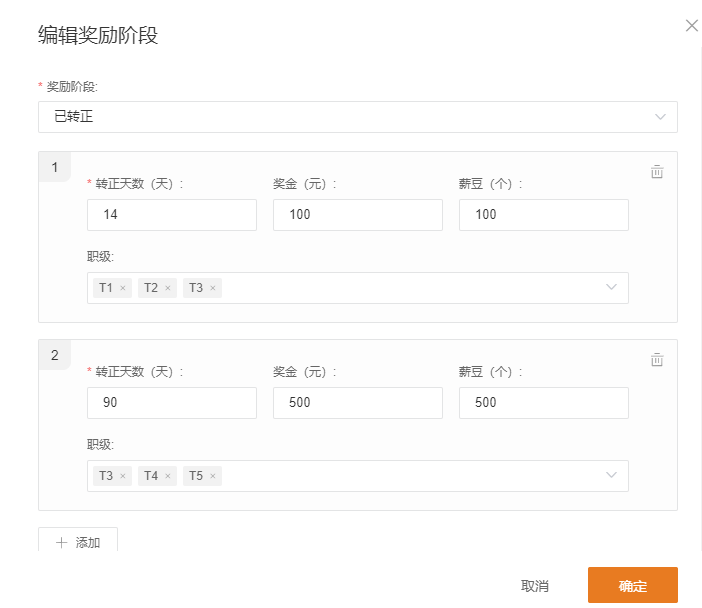Select the T1 tag label

click(x=106, y=288)
